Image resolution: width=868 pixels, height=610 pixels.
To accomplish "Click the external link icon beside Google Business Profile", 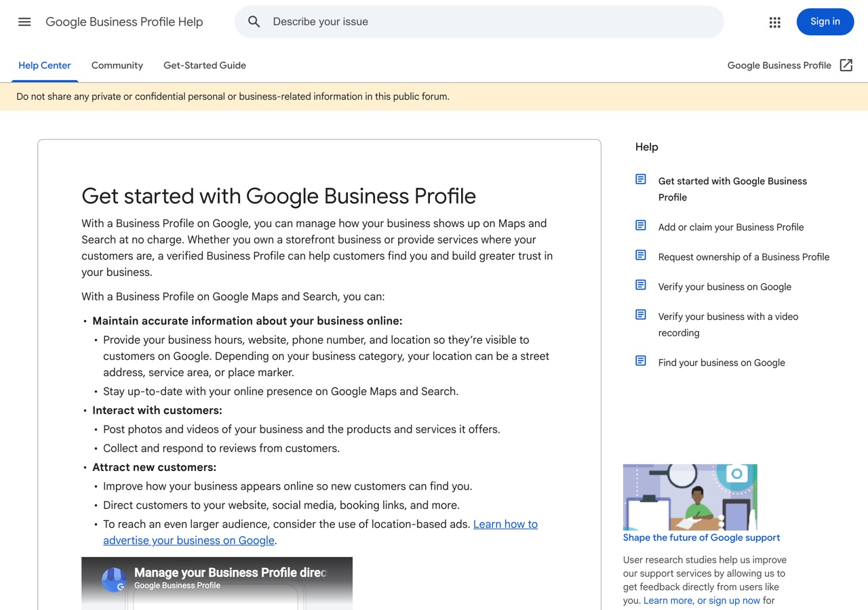I will click(846, 65).
